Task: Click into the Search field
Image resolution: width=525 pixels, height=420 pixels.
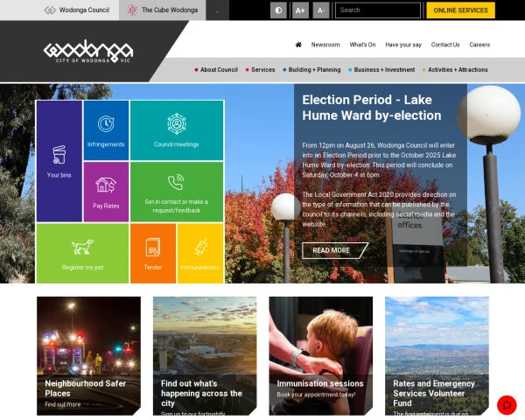Action: point(377,10)
